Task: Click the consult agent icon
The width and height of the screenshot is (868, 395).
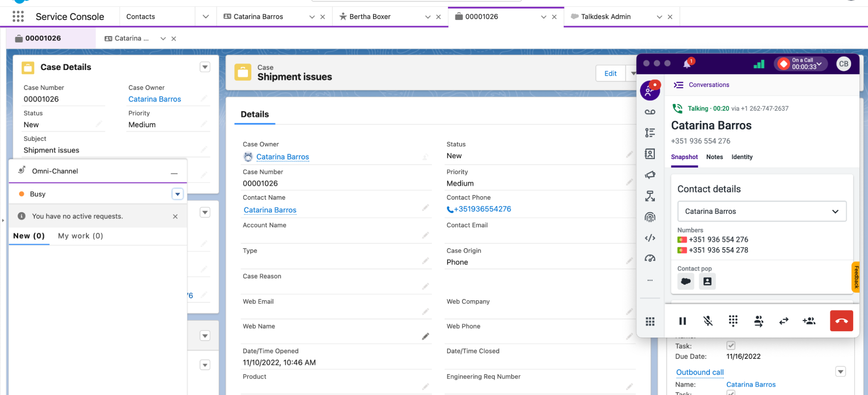Action: [x=758, y=321]
